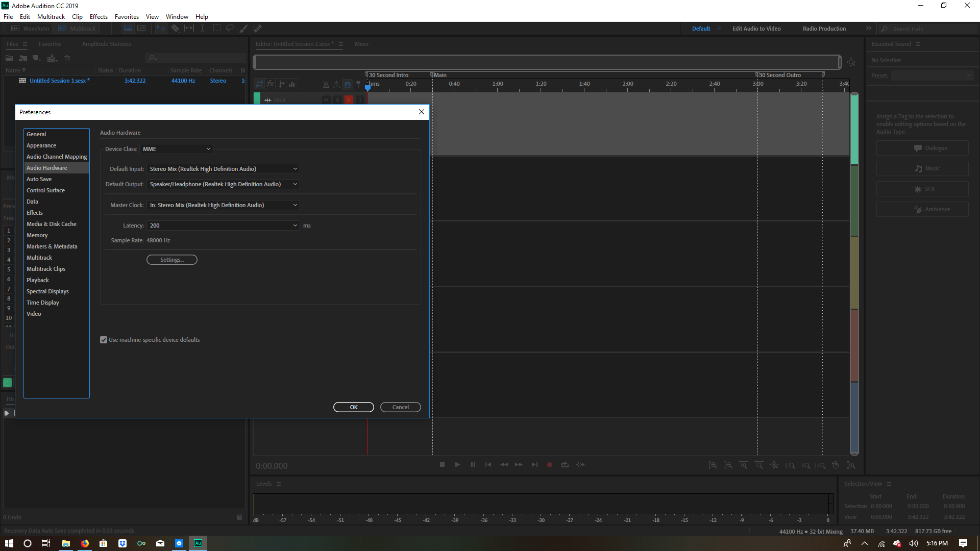Screen dimensions: 980x551
Task: Toggle Loop Playback in transport
Action: pos(565,465)
